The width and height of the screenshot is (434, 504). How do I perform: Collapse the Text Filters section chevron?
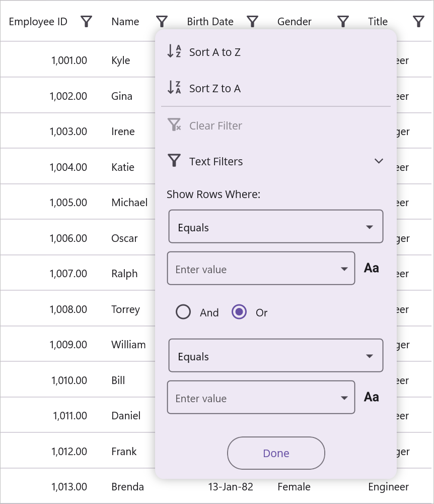pos(379,161)
